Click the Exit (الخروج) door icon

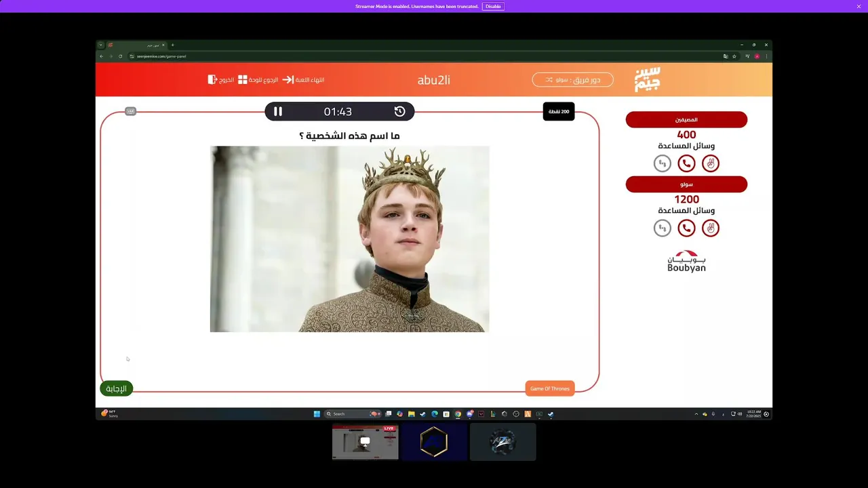click(212, 80)
